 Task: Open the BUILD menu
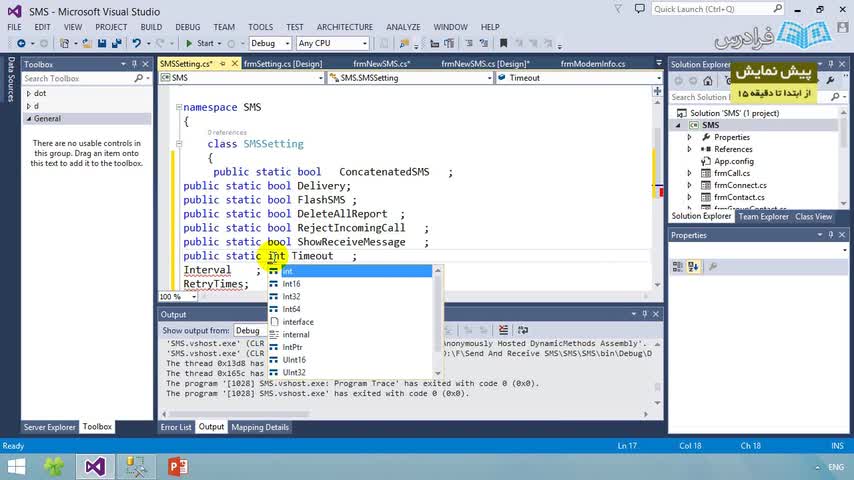pos(151,27)
